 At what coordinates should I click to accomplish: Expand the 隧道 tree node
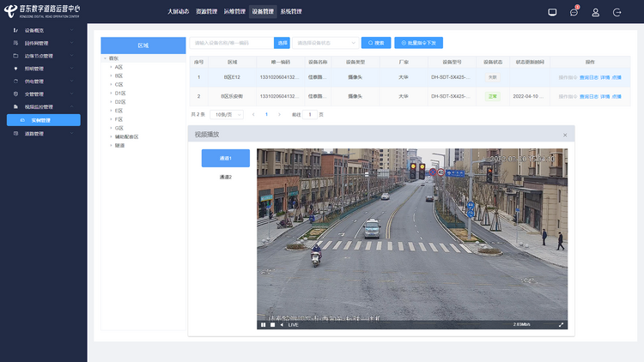[111, 145]
